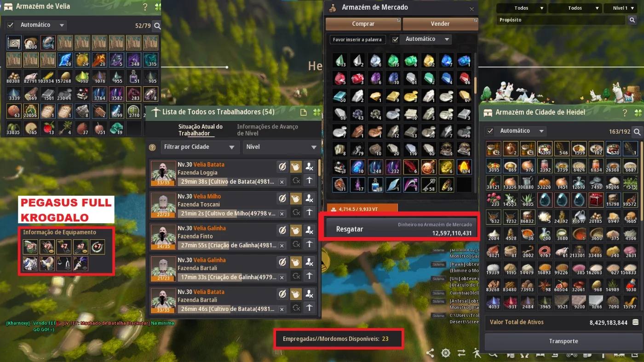Switch to Informações de Avanço de Nível tab
This screenshot has width=644, height=362.
coord(267,130)
